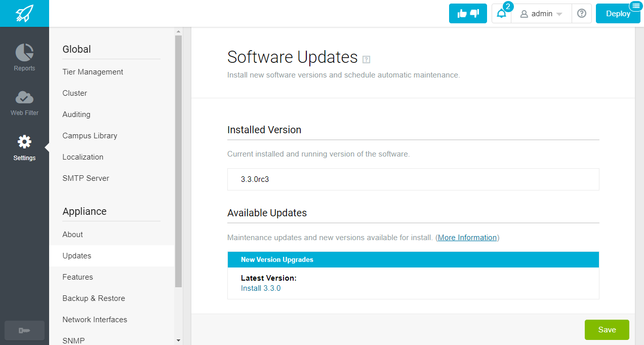This screenshot has width=644, height=345.
Task: Click the help badge beside Software Updates title
Action: coord(366,59)
